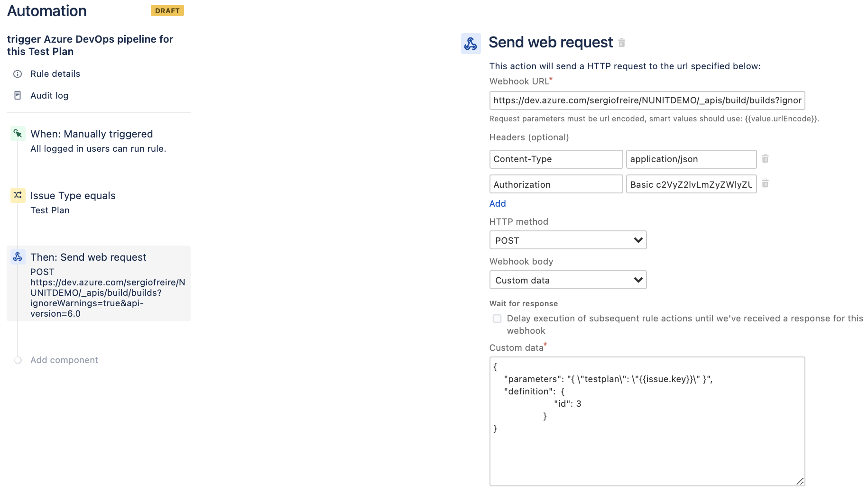The height and width of the screenshot is (493, 868).
Task: Select the When: Manually triggered step
Action: tap(99, 141)
